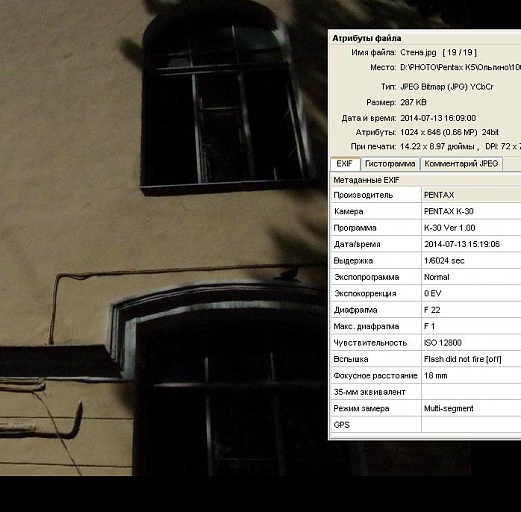Click the EXIF date value 2014-07-13 15:19:06
Screen dimensions: 521x512
point(462,244)
